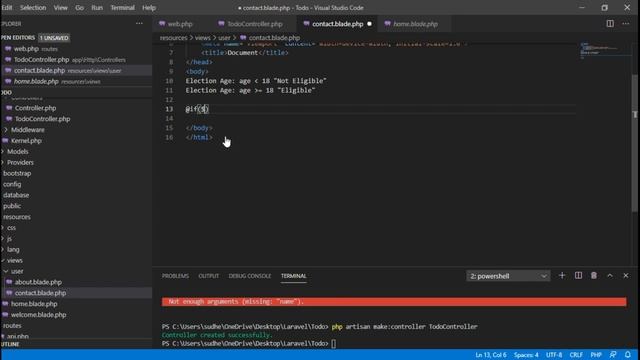Click the feedback icon in status bar
The width and height of the screenshot is (640, 360).
(x=613, y=355)
